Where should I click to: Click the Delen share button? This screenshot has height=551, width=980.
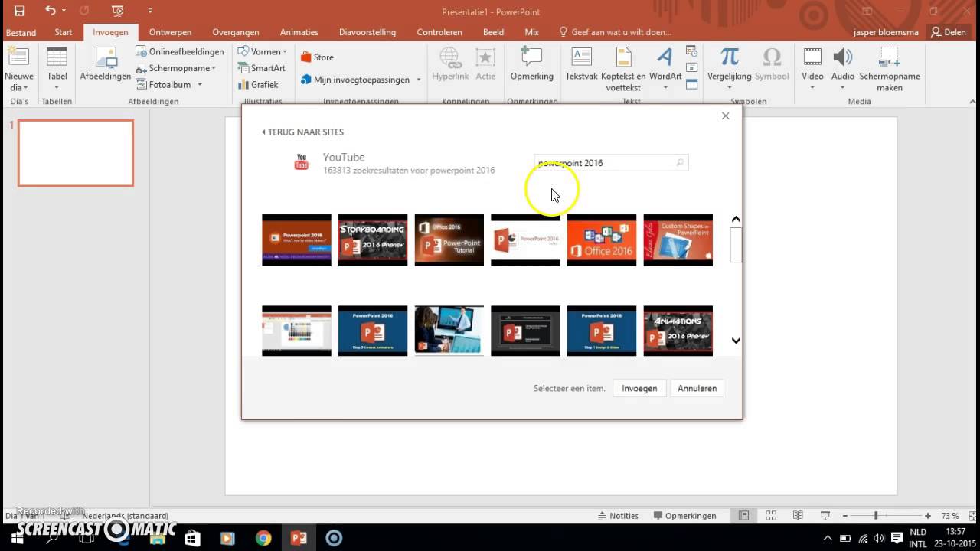pos(948,32)
